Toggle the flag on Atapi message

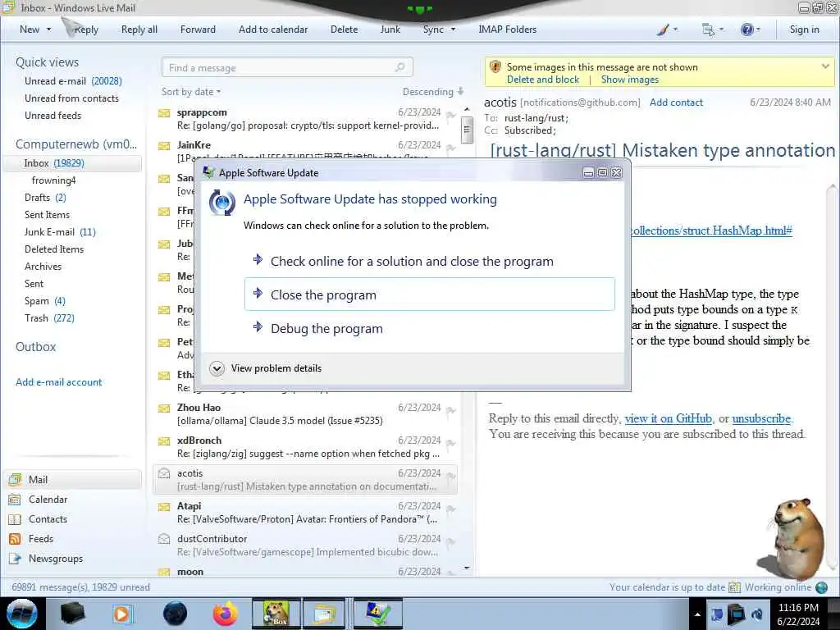(451, 509)
